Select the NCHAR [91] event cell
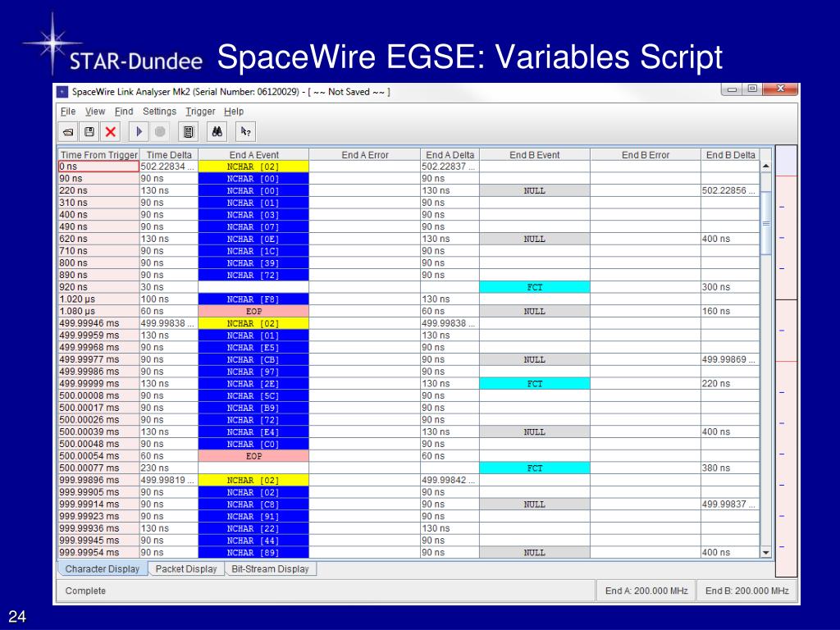This screenshot has height=630, width=840. click(x=253, y=517)
